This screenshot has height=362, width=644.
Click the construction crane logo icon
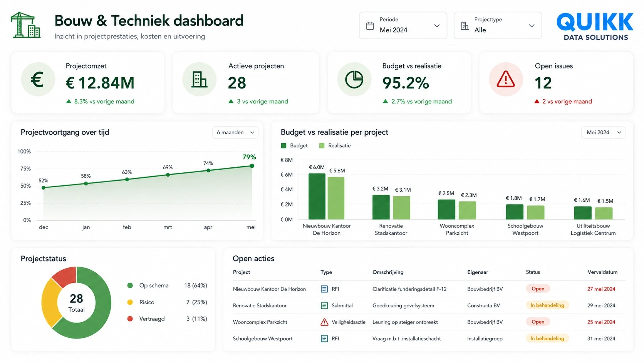(x=25, y=25)
